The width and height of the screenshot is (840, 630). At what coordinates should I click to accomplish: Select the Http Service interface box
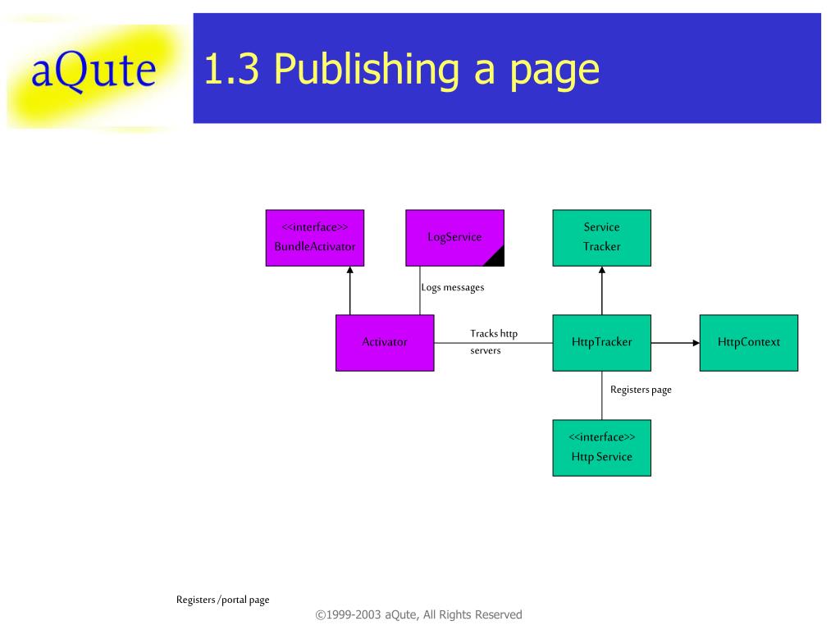(601, 448)
